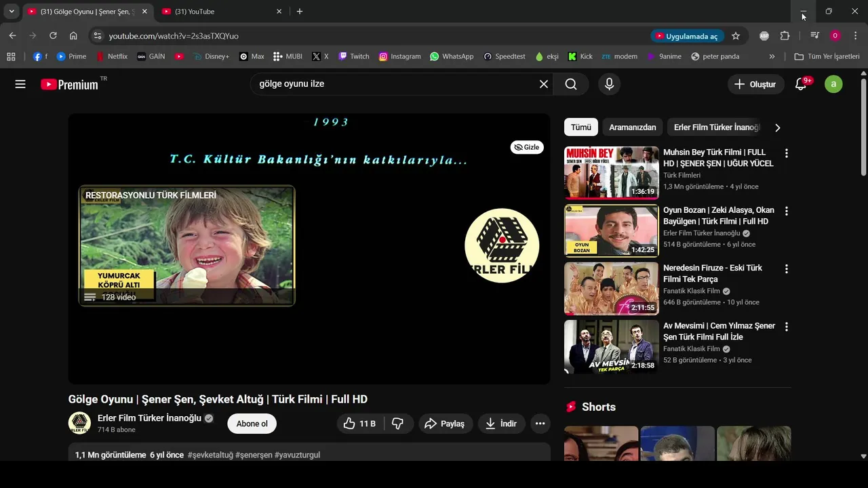868x488 pixels.
Task: Hide end screen cards with Gizle
Action: [x=527, y=147]
